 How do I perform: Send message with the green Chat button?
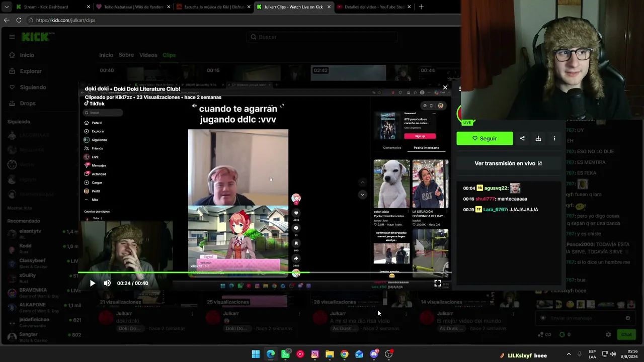(x=626, y=334)
